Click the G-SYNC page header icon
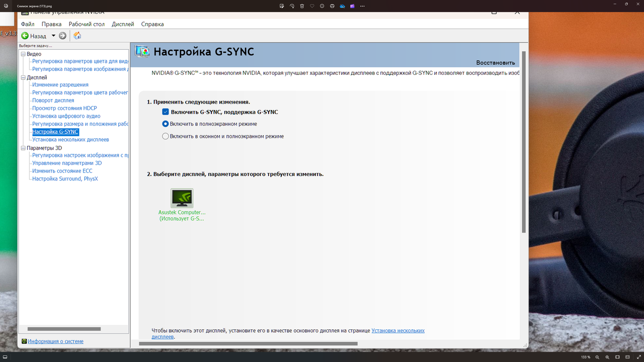This screenshot has height=362, width=644. (x=142, y=51)
